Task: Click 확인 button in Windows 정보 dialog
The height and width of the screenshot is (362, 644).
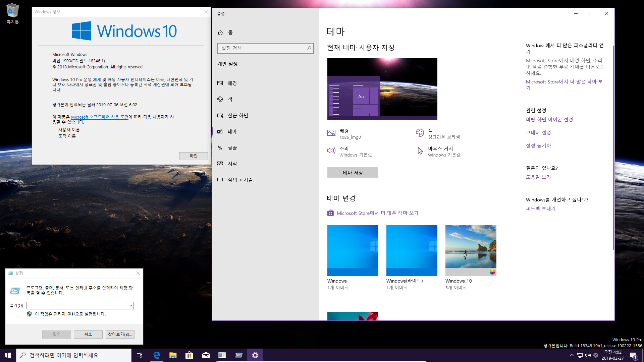Action: point(193,156)
